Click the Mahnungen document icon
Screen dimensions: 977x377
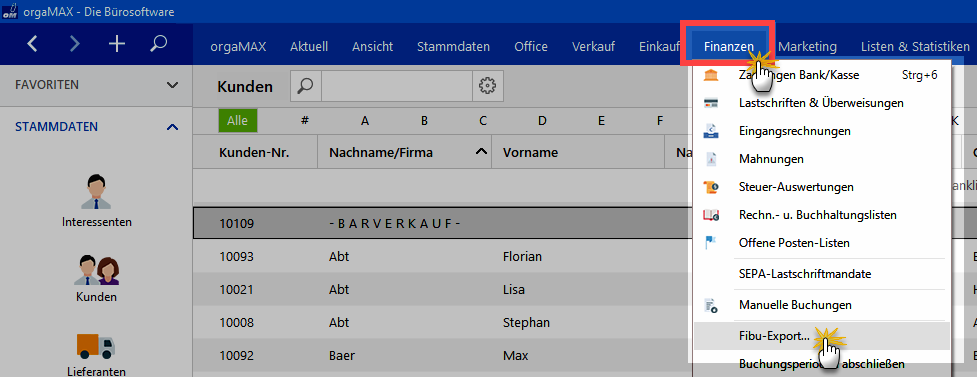[710, 159]
